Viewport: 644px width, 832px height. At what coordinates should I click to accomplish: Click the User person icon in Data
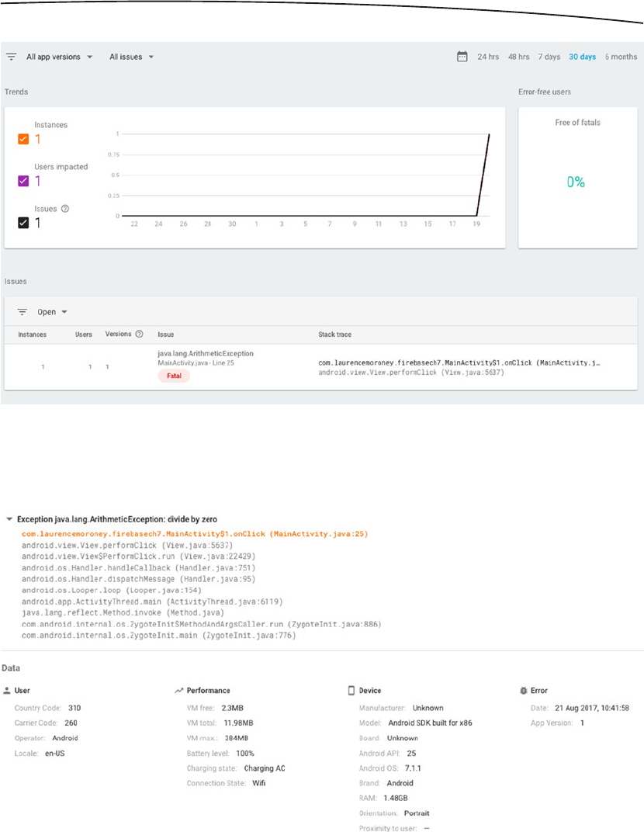(x=8, y=690)
